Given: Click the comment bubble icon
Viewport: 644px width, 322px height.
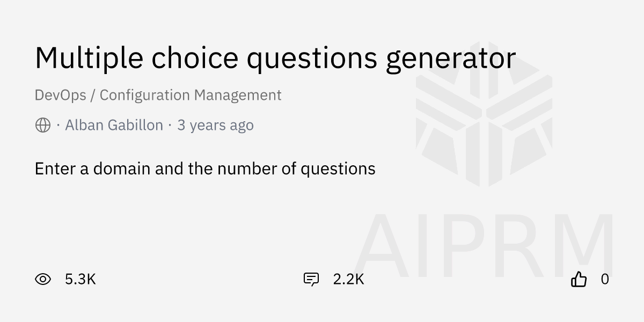Looking at the screenshot, I should (311, 279).
